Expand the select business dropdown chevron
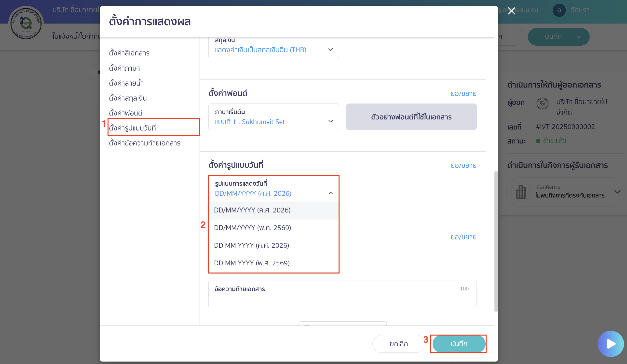Viewport: 627px width, 364px height. point(617,192)
